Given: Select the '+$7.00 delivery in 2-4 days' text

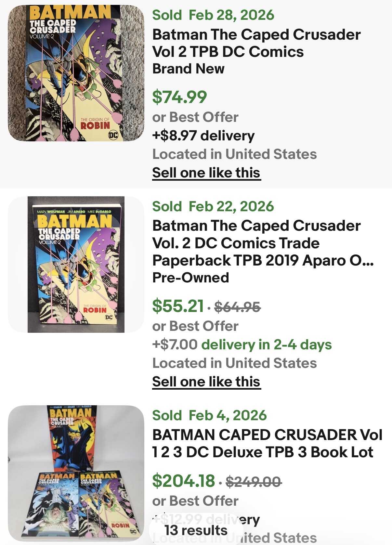Looking at the screenshot, I should (242, 344).
